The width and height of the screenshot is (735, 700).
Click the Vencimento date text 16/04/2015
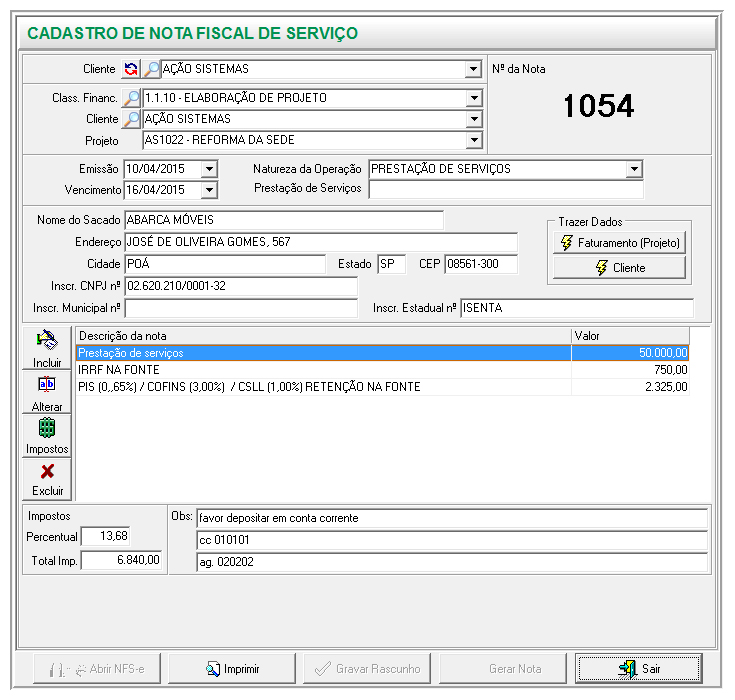click(156, 190)
